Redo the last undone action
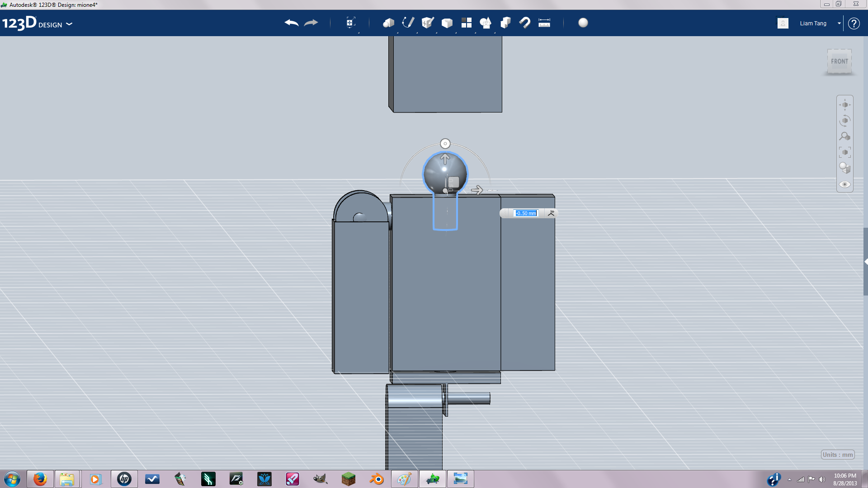Viewport: 868px width, 488px height. (311, 23)
